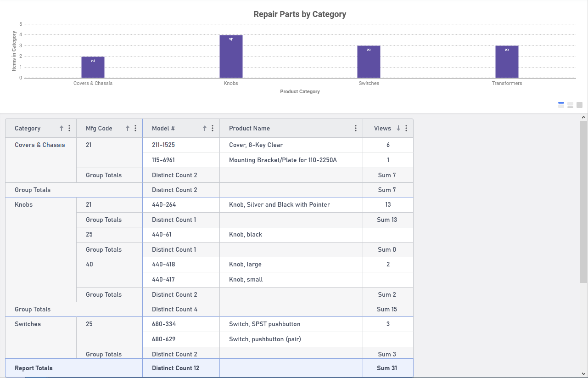This screenshot has height=378, width=588.
Task: Click model number 440-61
Action: 162,234
